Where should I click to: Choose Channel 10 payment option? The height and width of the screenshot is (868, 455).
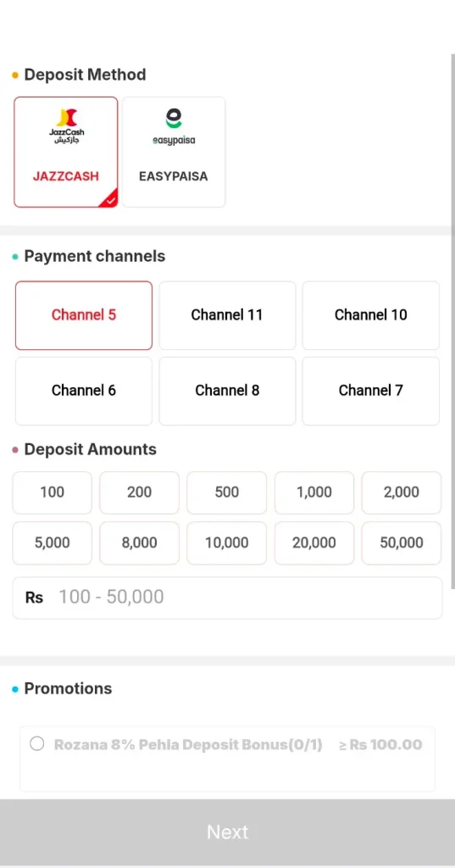coord(371,315)
